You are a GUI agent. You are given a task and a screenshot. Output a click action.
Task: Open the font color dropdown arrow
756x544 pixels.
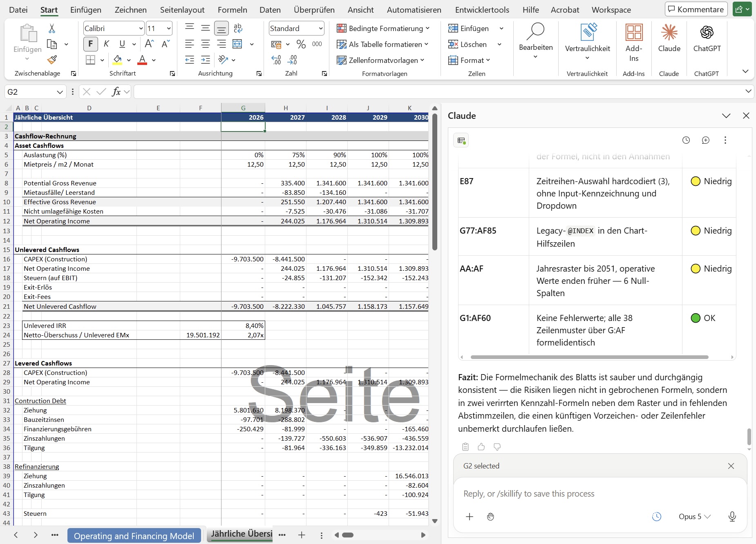154,60
